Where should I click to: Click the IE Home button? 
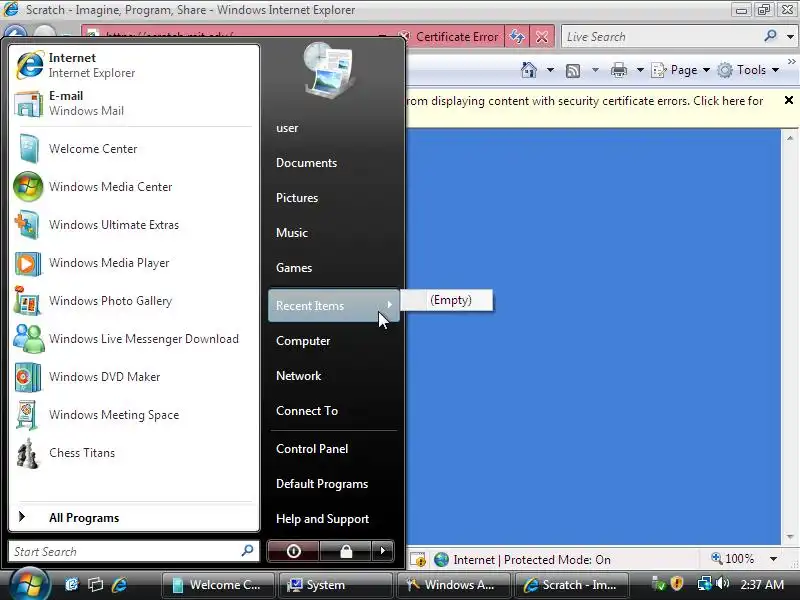pyautogui.click(x=529, y=70)
